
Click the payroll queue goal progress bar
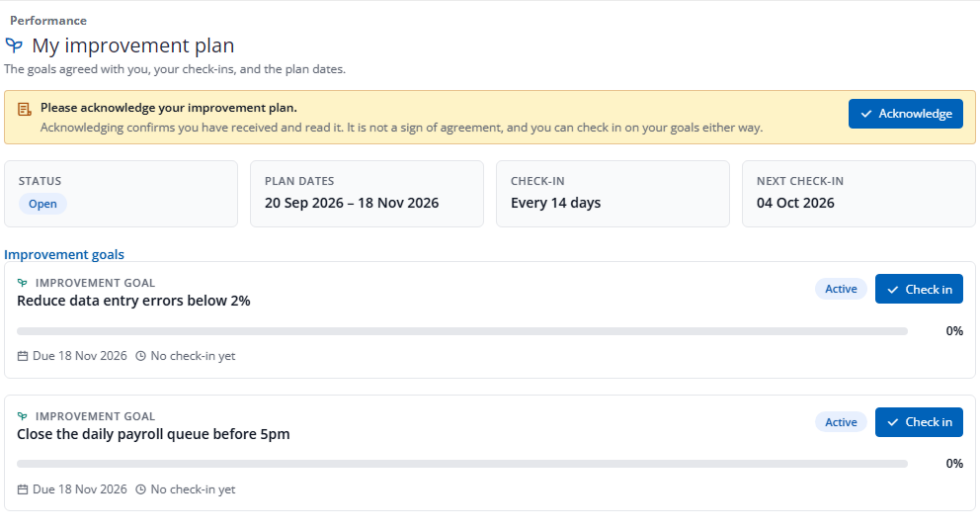coord(462,464)
